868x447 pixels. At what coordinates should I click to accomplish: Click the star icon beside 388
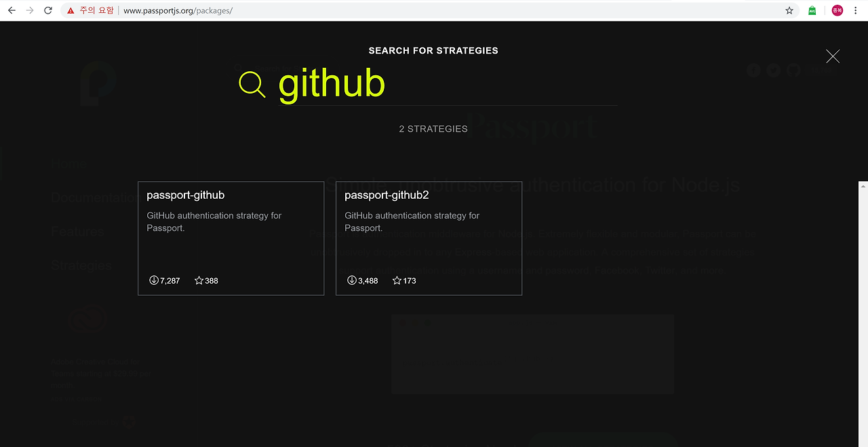click(x=199, y=280)
